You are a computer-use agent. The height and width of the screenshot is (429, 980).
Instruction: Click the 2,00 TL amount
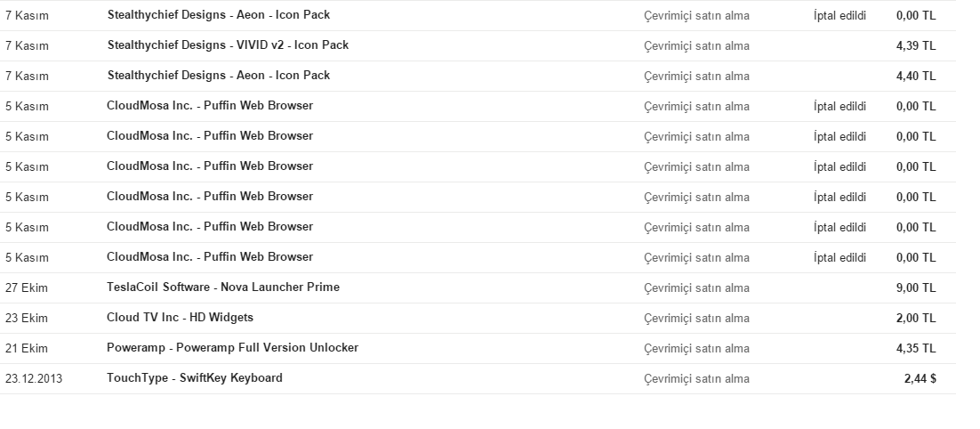pos(916,318)
